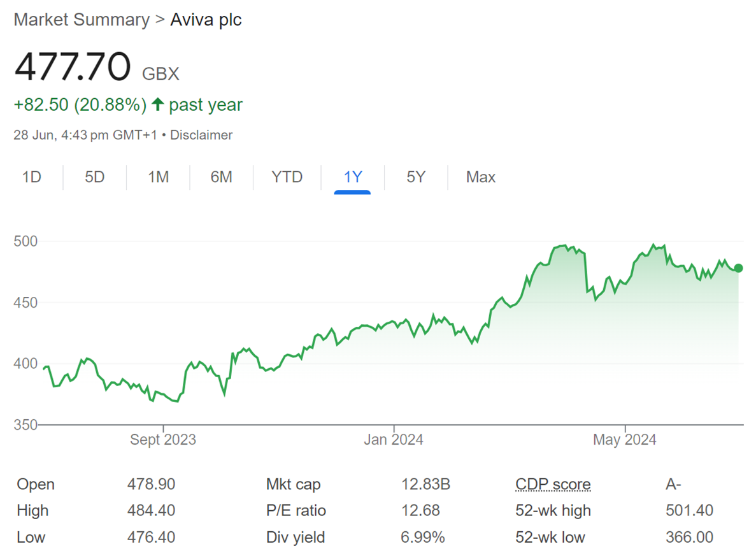Click the active 1Y tab
The width and height of the screenshot is (756, 558).
pos(352,177)
